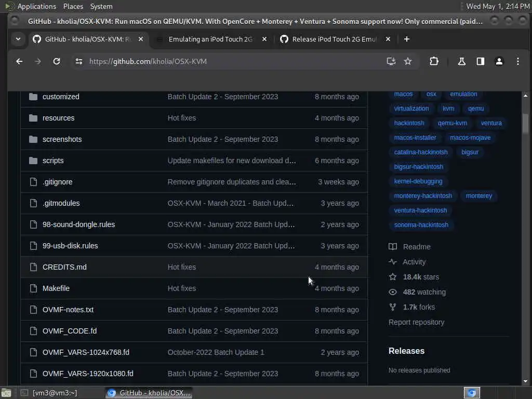532x399 pixels.
Task: Switch to Release iPod Touch 2G Emu tab
Action: tap(334, 39)
